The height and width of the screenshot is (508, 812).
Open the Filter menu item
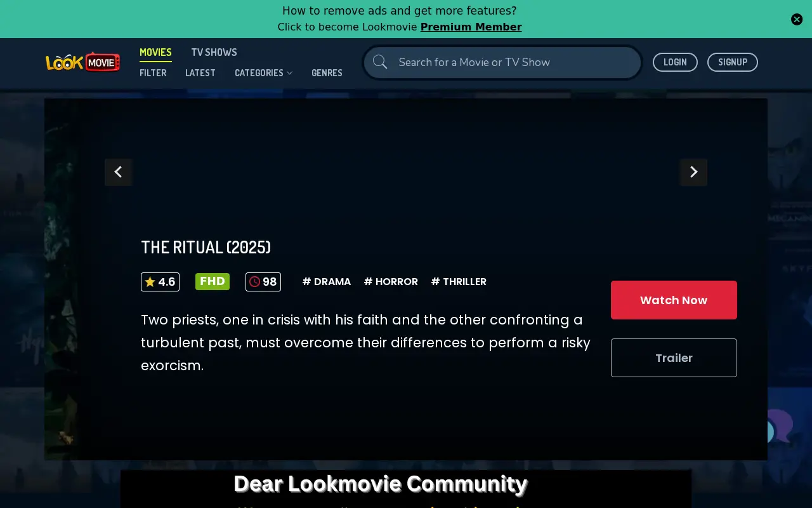point(153,73)
